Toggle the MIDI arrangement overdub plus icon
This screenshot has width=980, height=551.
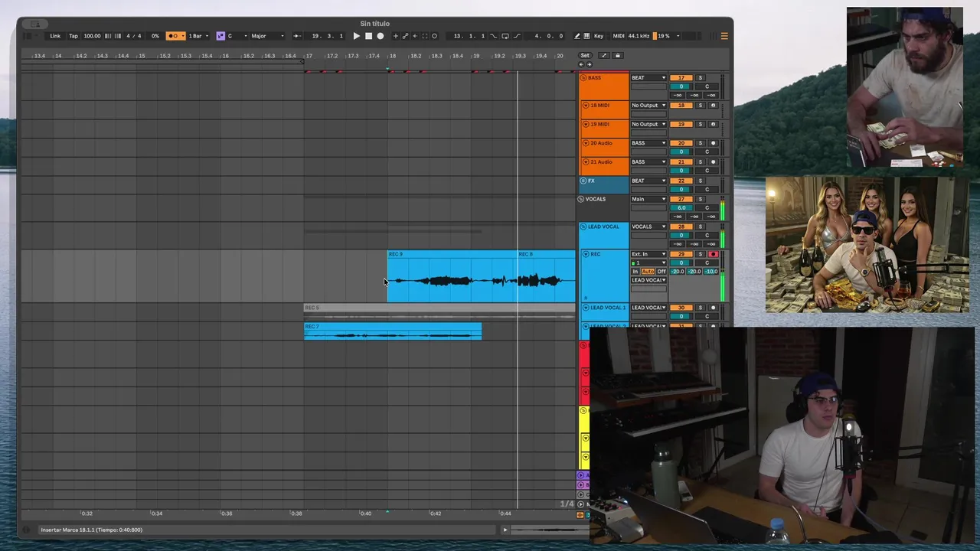click(396, 36)
